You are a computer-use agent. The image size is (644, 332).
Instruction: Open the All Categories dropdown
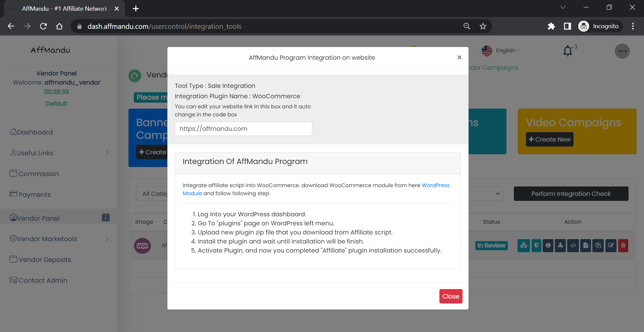click(x=152, y=193)
